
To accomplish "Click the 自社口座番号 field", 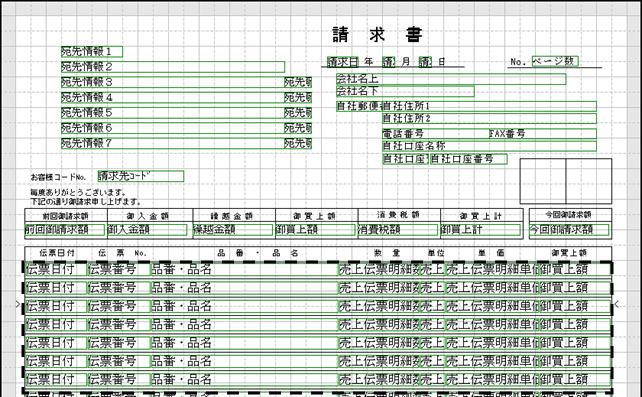I will click(468, 159).
